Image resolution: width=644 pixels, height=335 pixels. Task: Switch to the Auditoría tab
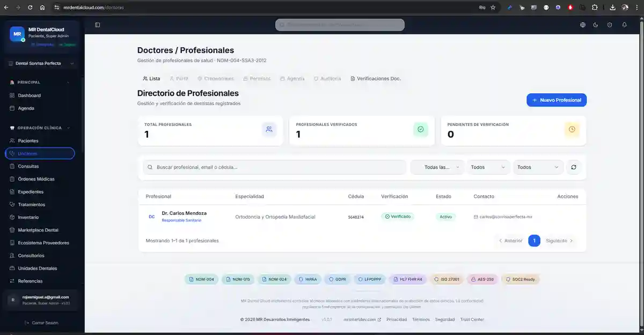[327, 78]
